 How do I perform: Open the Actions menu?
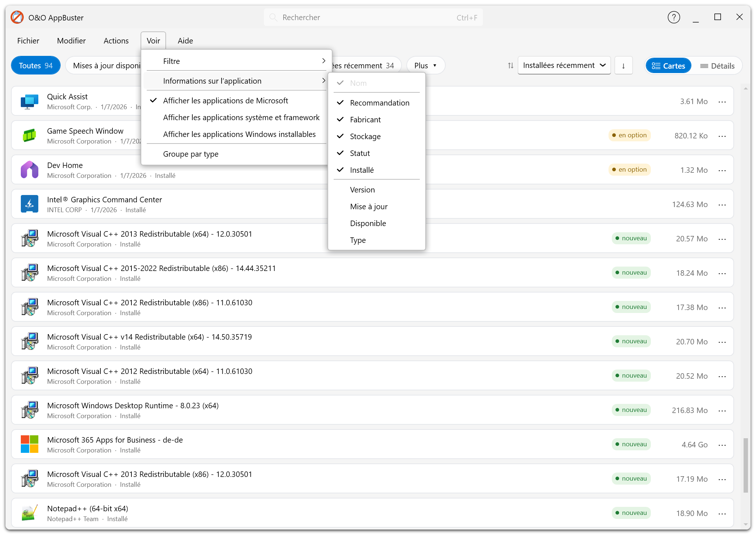pos(116,41)
